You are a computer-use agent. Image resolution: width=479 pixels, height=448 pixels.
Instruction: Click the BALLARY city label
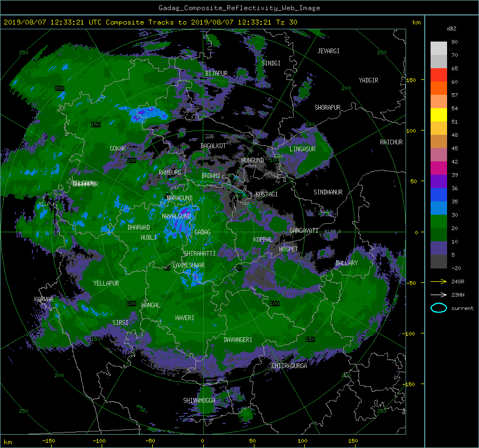click(x=346, y=263)
